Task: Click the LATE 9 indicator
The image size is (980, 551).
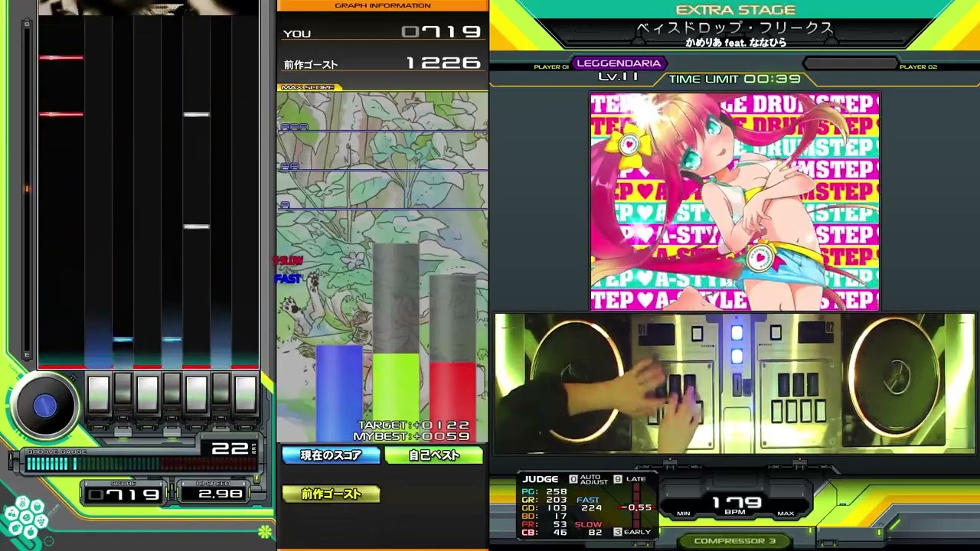Action: coord(630,479)
